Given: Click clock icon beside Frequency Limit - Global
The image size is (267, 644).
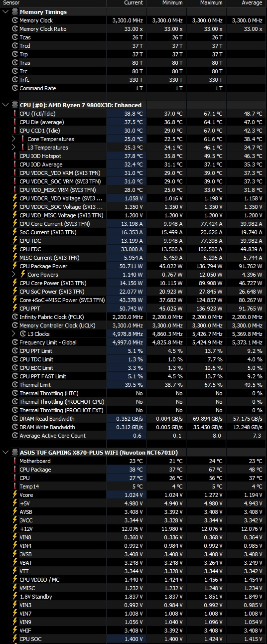Looking at the screenshot, I should [x=15, y=342].
